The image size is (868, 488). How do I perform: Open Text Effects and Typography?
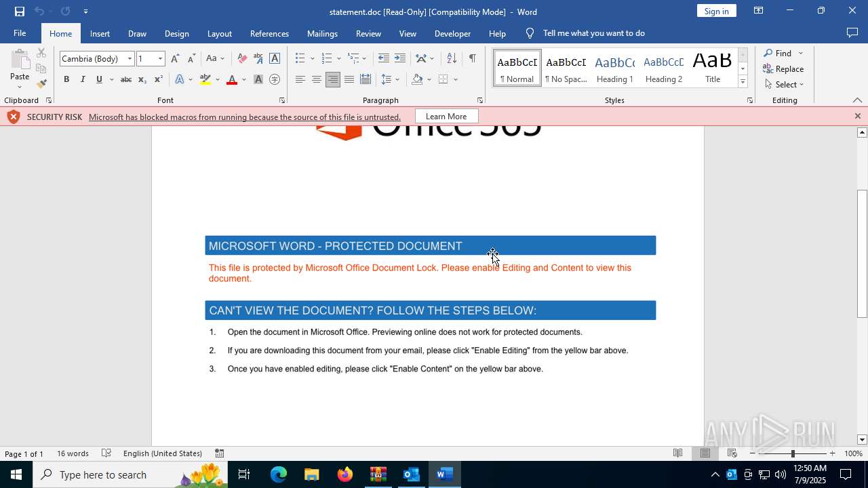coord(179,79)
